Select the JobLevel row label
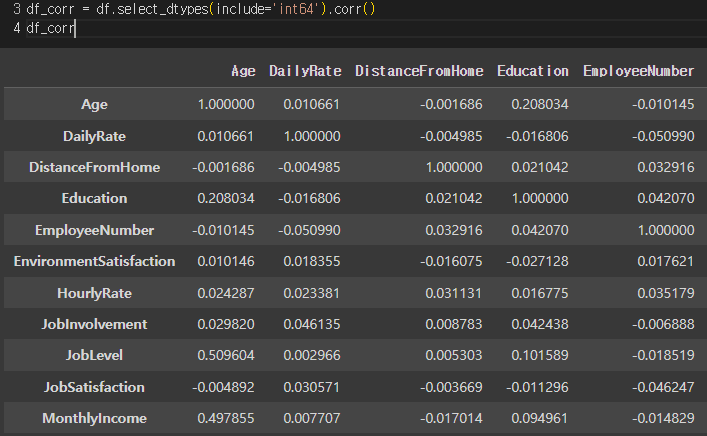The height and width of the screenshot is (436, 707). (x=94, y=355)
